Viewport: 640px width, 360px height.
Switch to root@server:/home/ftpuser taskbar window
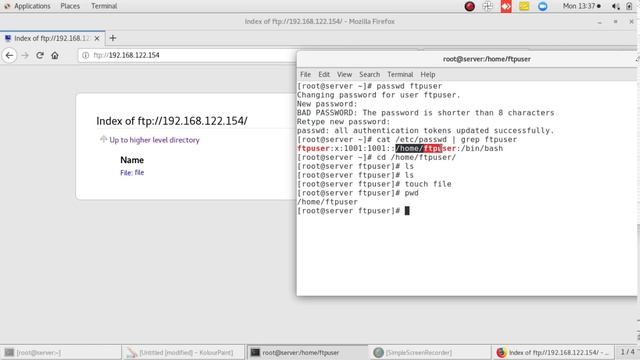coord(307,352)
